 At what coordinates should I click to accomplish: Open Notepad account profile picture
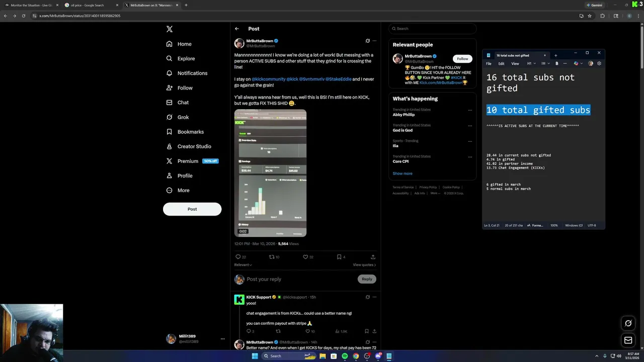(591, 64)
